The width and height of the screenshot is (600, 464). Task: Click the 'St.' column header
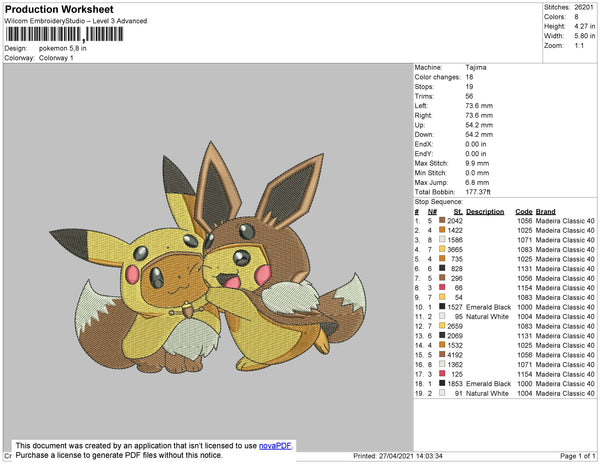coord(458,212)
